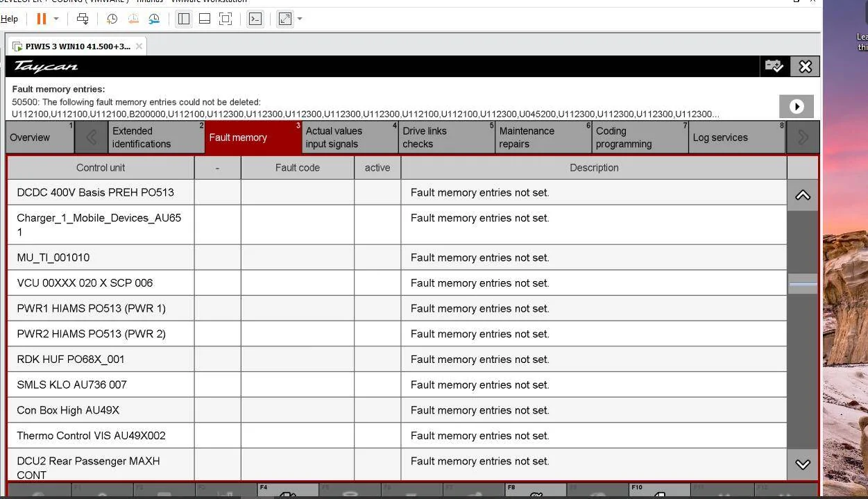Click the scroll down chevron button
The width and height of the screenshot is (868, 499).
tap(803, 464)
